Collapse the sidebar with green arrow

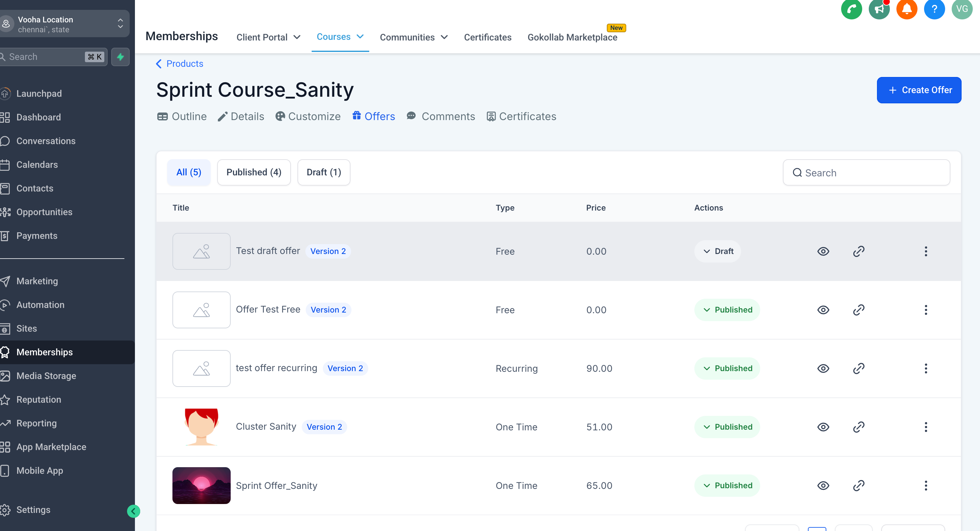133,511
